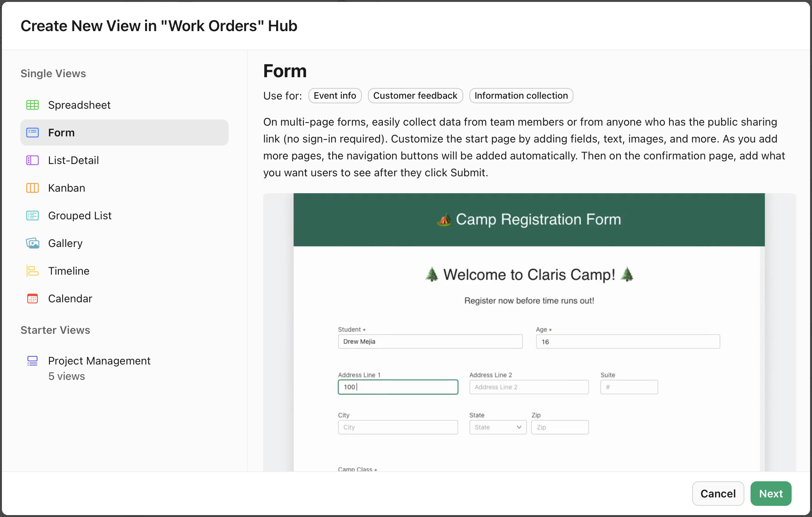Select the Customer feedback tag
The height and width of the screenshot is (517, 812).
[x=415, y=96]
